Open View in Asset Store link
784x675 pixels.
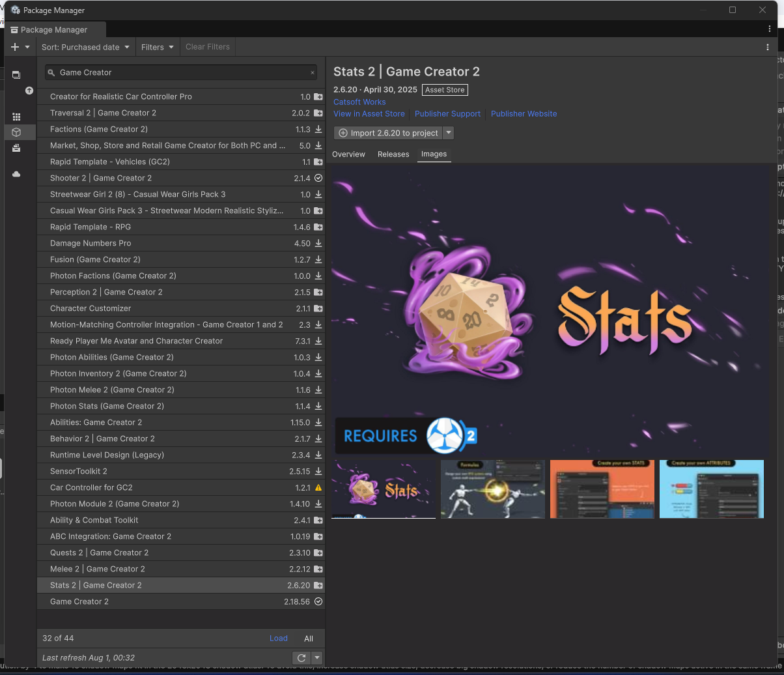click(x=369, y=113)
